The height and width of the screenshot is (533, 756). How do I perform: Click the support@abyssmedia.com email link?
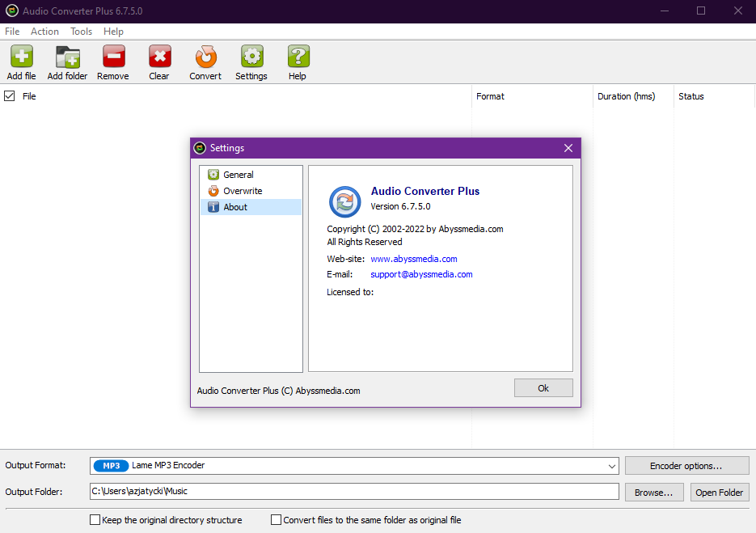pyautogui.click(x=421, y=274)
